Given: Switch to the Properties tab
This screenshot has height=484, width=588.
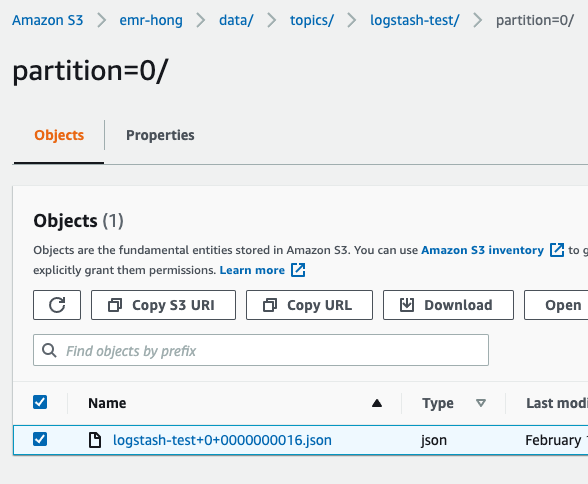Looking at the screenshot, I should [x=160, y=135].
